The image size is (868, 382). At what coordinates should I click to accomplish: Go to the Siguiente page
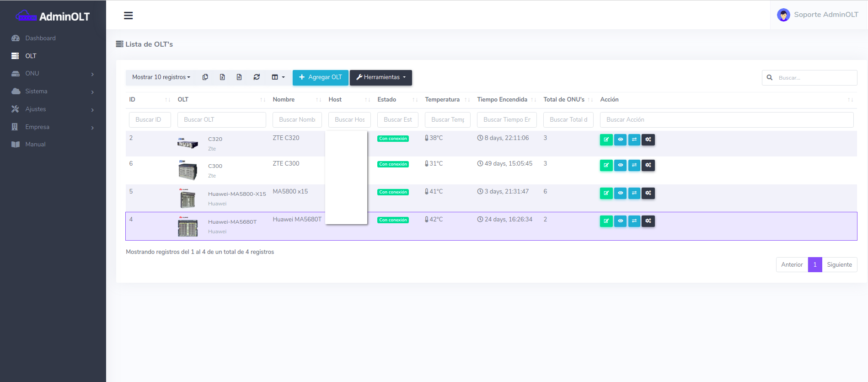pyautogui.click(x=839, y=265)
